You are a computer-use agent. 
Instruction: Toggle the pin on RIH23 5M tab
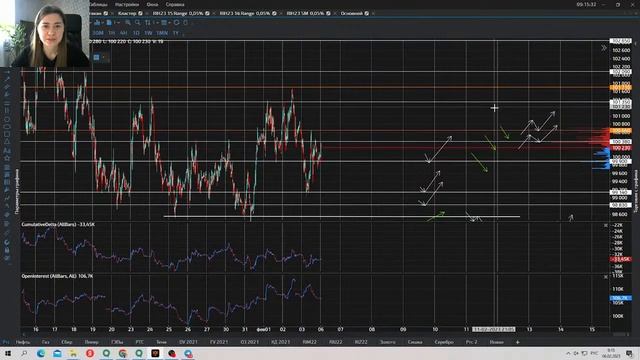coord(328,13)
